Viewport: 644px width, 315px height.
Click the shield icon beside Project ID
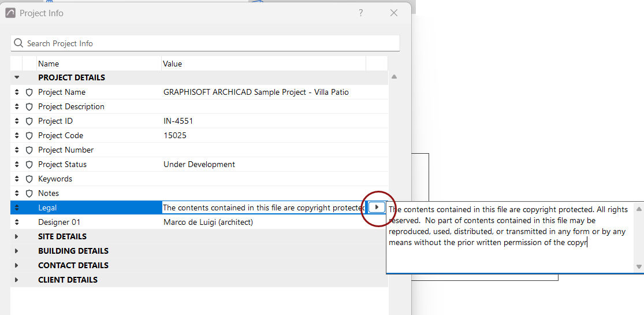(x=29, y=121)
